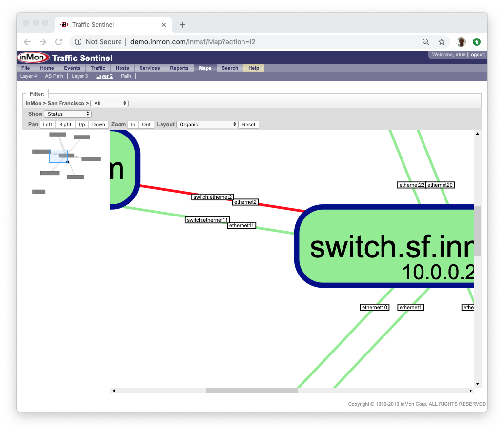Open the Path submenu link
Viewport: 504px width, 432px height.
[126, 76]
